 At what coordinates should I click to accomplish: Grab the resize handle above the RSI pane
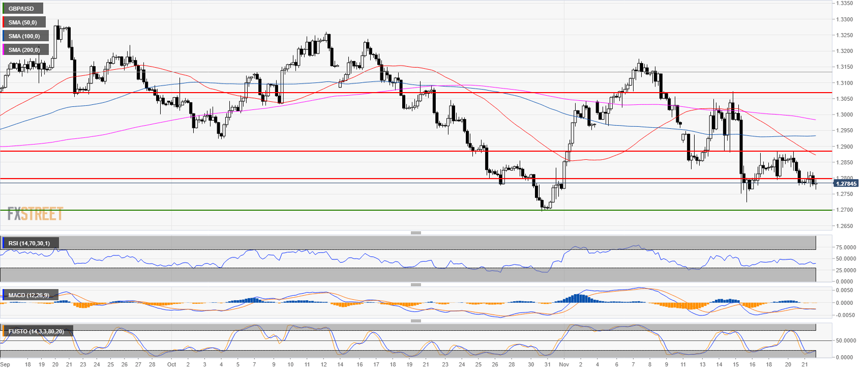coord(415,233)
